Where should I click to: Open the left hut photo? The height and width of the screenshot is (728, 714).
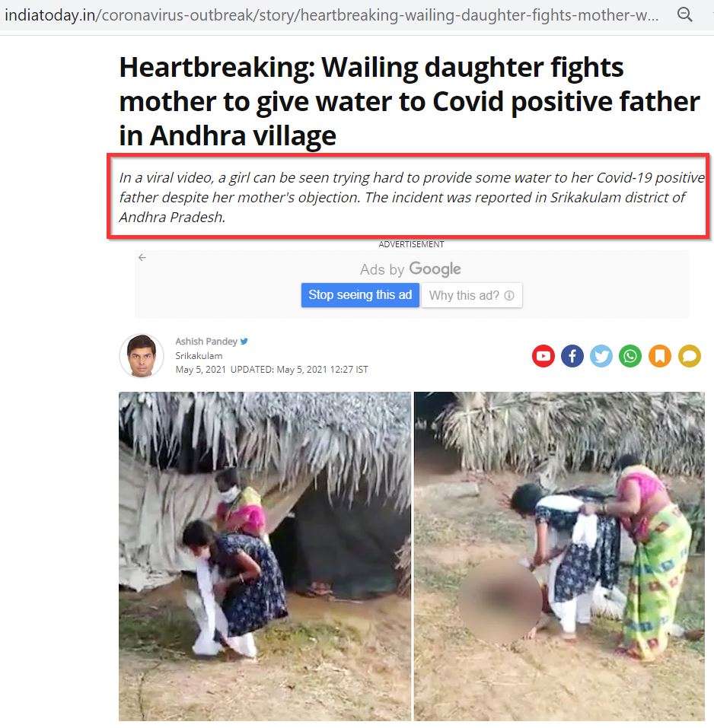pyautogui.click(x=265, y=556)
